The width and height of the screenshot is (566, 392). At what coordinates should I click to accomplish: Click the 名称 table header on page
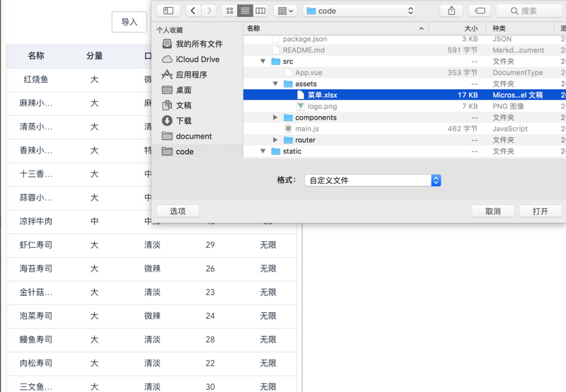(36, 56)
